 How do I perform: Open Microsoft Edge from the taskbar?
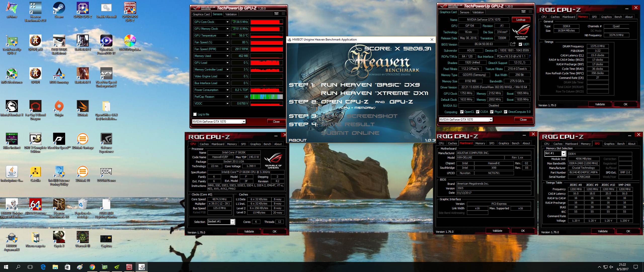click(x=43, y=267)
